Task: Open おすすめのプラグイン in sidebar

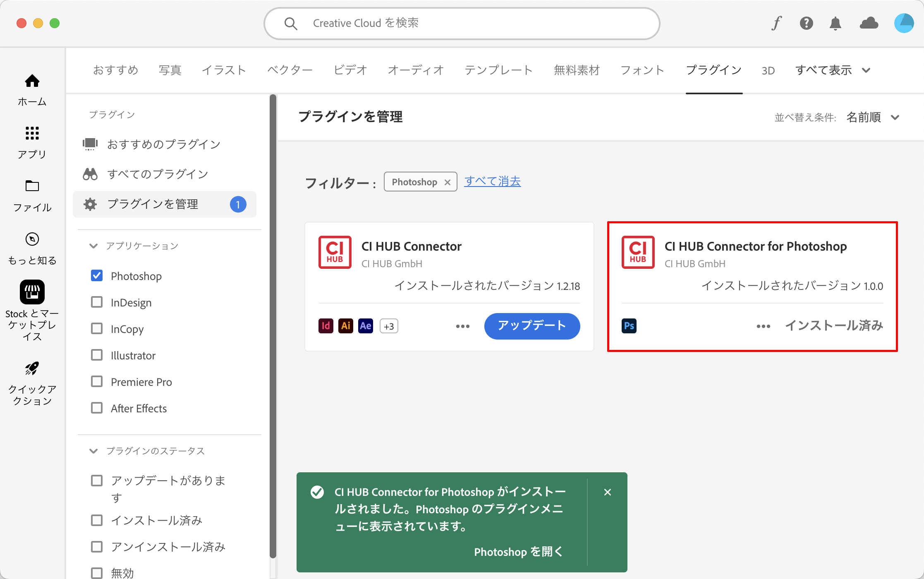Action: pyautogui.click(x=165, y=144)
